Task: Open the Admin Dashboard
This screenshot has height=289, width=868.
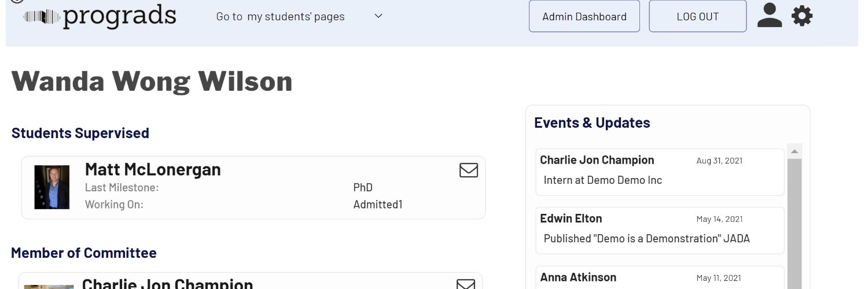Action: tap(584, 16)
